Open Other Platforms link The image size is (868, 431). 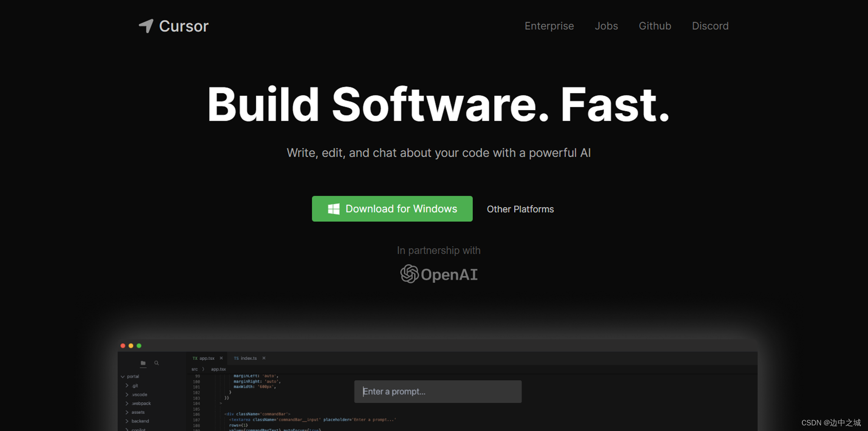520,209
